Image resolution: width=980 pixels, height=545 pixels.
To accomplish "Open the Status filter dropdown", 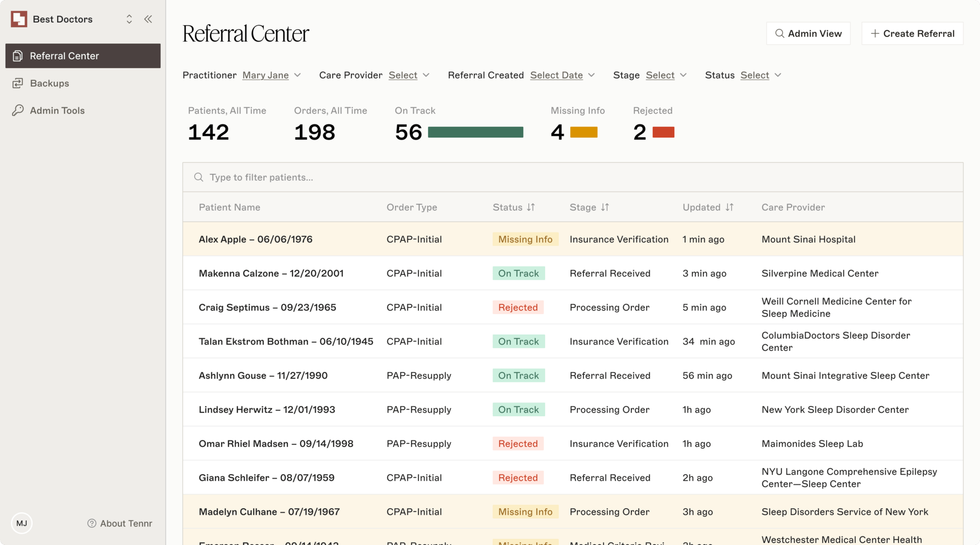I will coord(761,75).
